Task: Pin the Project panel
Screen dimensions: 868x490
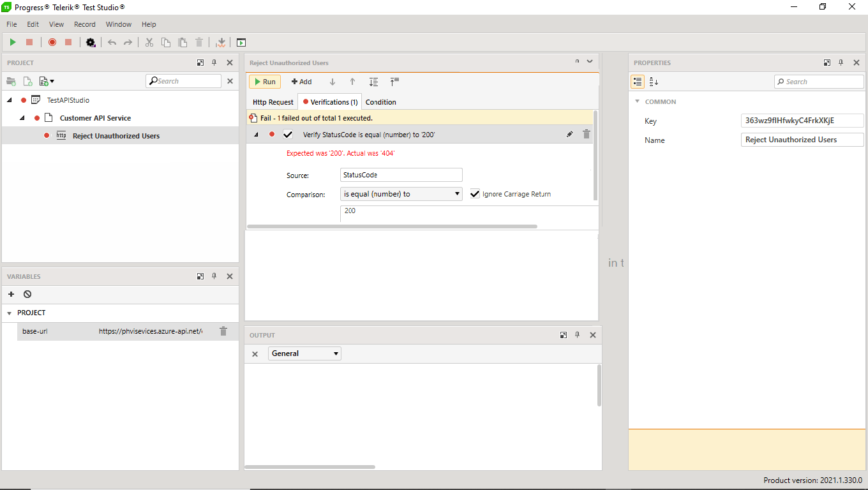Action: pos(214,63)
